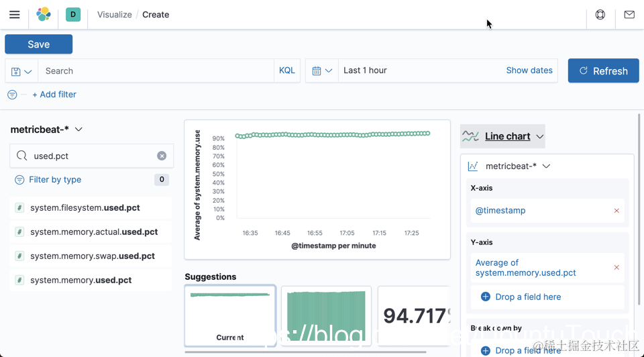Click the @timestamp per minute axis title
This screenshot has width=644, height=357.
[x=333, y=246]
